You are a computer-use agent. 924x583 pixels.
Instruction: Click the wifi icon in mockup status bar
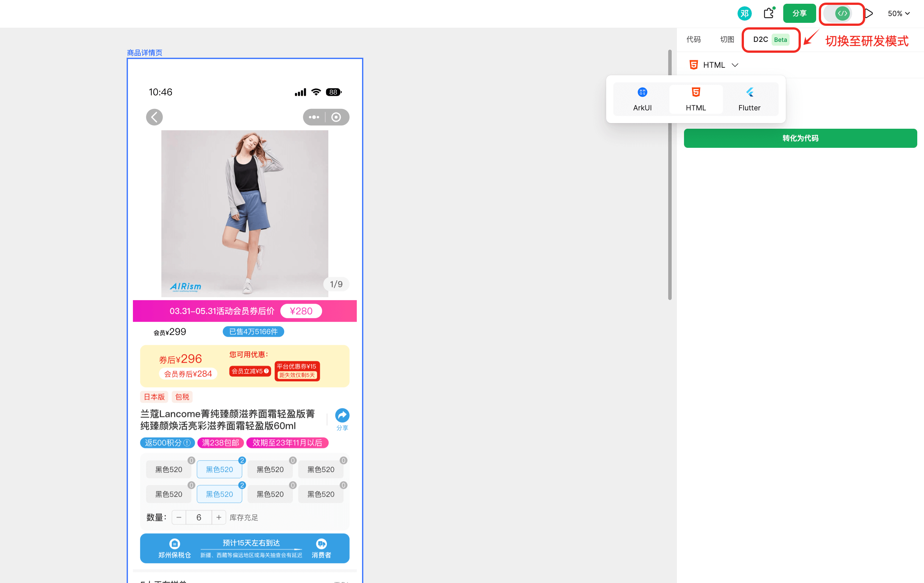coord(316,92)
